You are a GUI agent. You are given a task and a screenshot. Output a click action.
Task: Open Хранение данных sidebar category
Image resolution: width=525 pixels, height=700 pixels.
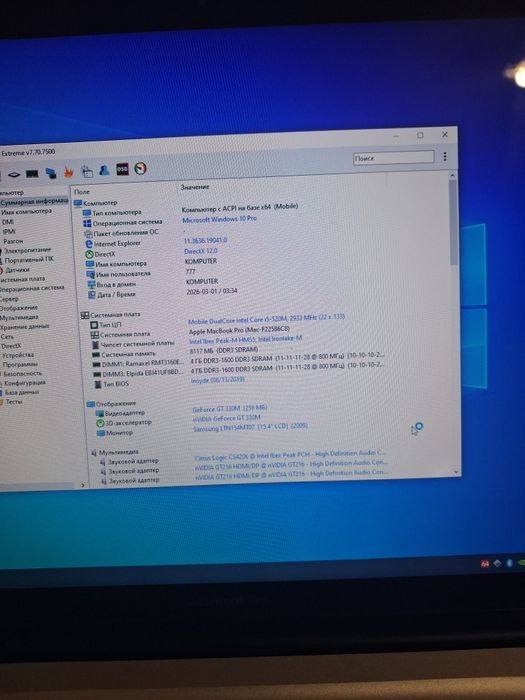(24, 327)
